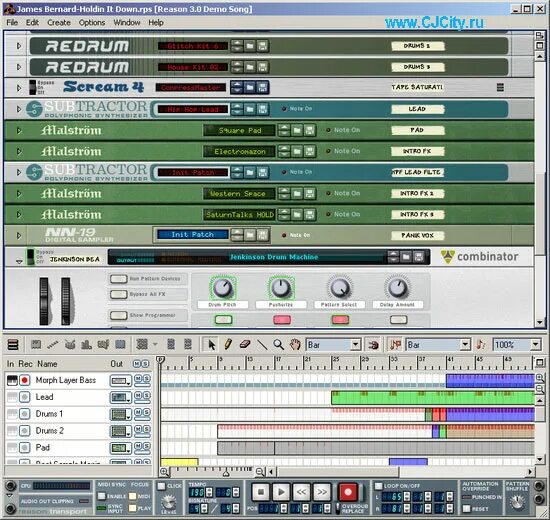550x520 pixels.
Task: Click the Rewind button
Action: pos(301,492)
